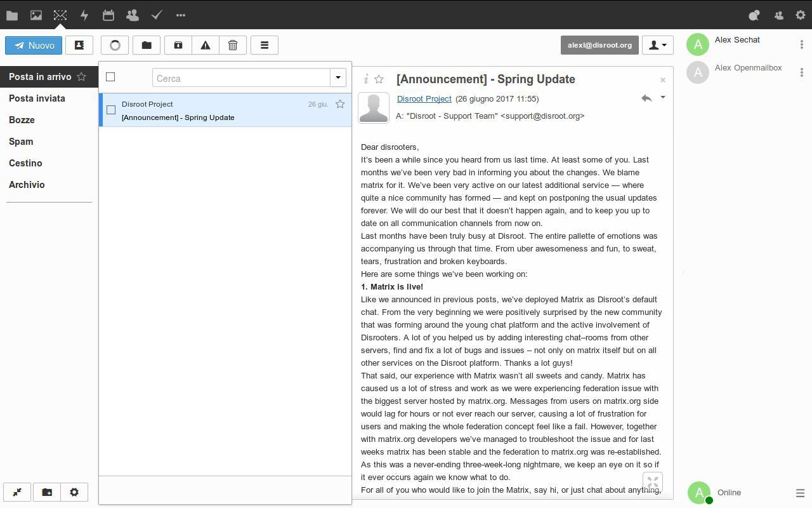Open the Calendar app in the top bar

tap(108, 15)
